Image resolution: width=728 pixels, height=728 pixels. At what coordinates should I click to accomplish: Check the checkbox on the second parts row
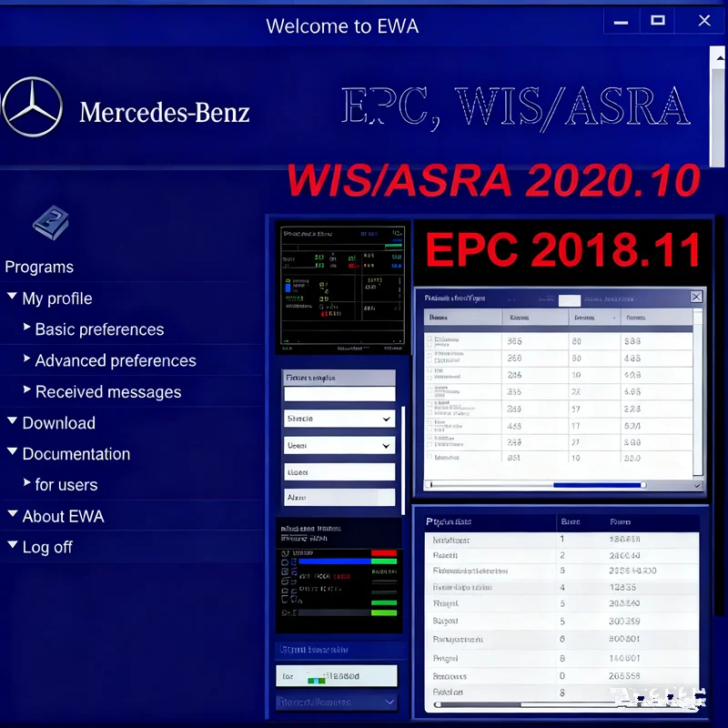click(x=428, y=358)
